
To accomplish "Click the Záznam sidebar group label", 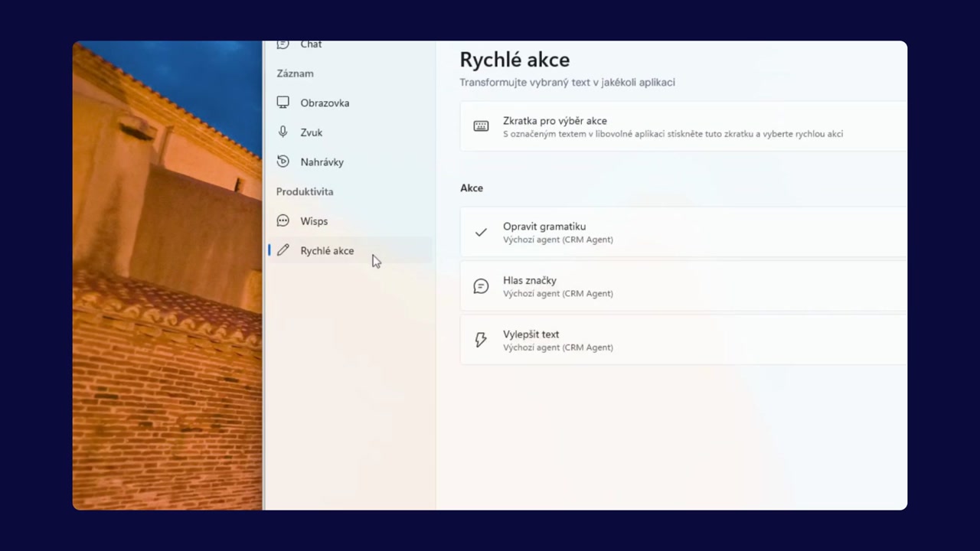I will point(295,73).
